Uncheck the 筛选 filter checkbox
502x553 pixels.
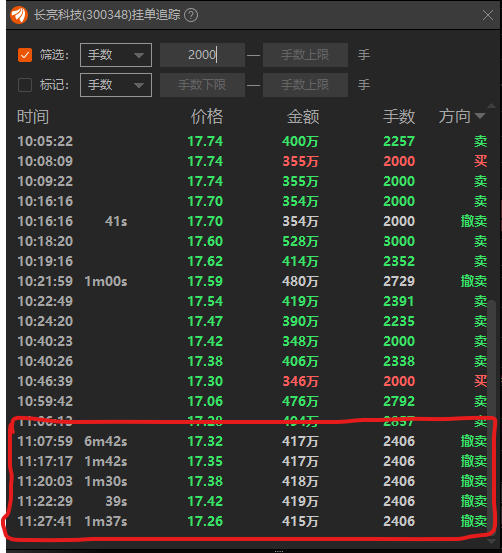click(x=25, y=55)
